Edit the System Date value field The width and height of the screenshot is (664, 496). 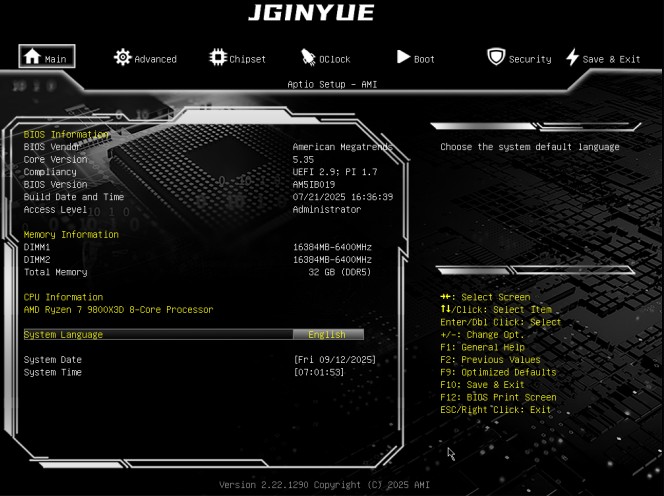pos(335,360)
